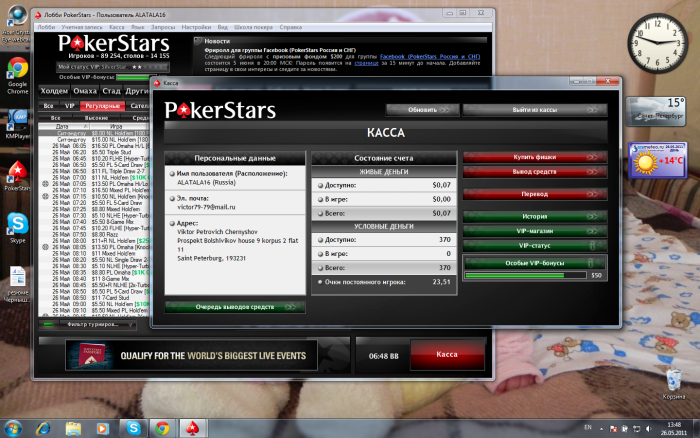Sort tournaments by the Дата column
Screen dimensions: 700x438
(64, 126)
